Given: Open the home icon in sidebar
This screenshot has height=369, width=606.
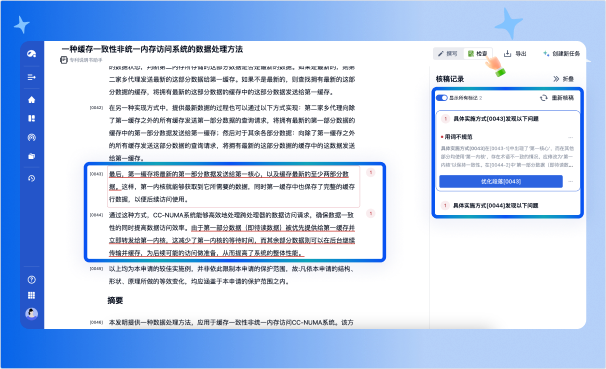Looking at the screenshot, I should (32, 100).
